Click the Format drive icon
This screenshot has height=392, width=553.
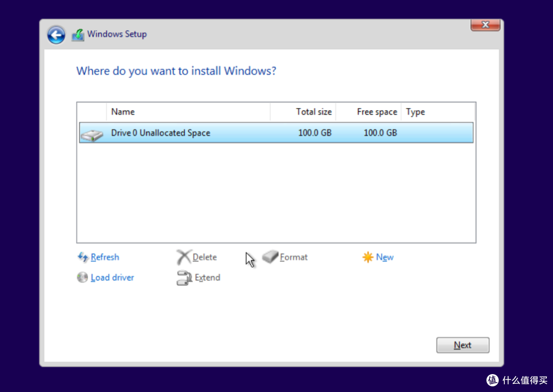point(270,256)
